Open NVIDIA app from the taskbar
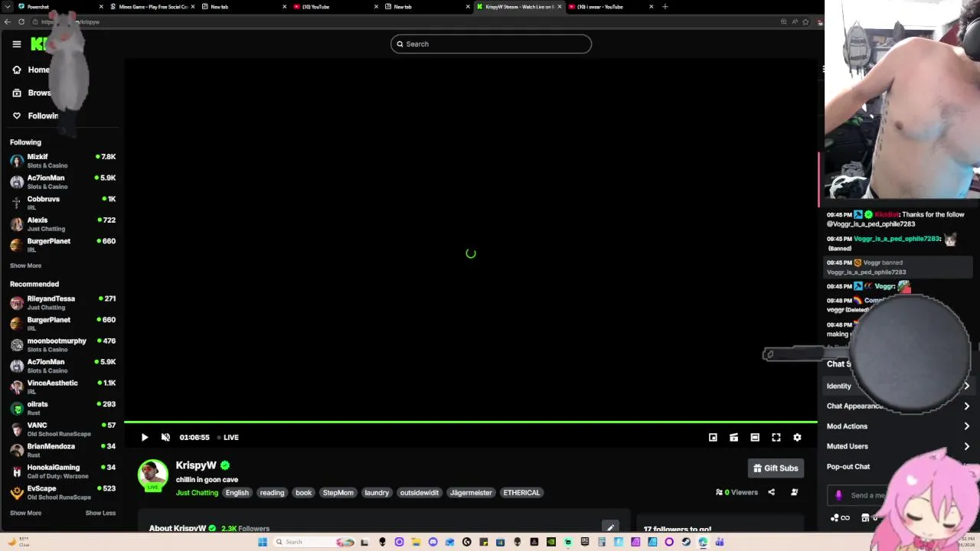Viewport: 980px width, 551px height. pos(550,542)
